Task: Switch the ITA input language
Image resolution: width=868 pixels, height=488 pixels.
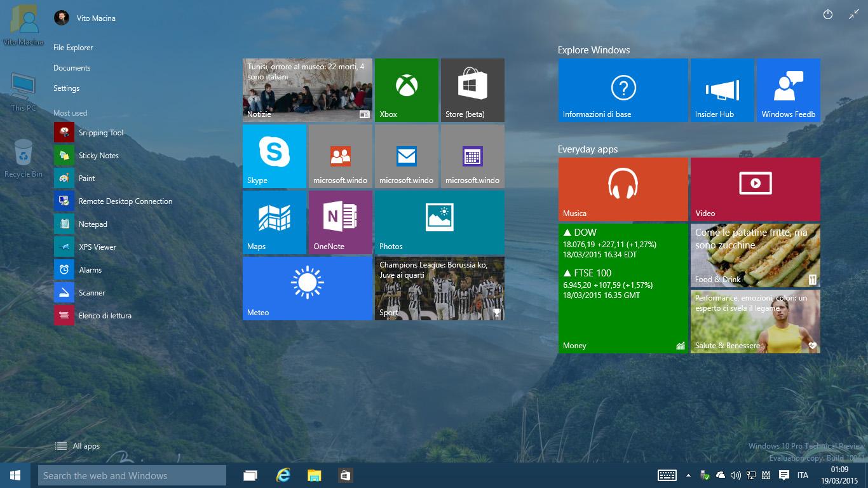Action: pos(803,475)
